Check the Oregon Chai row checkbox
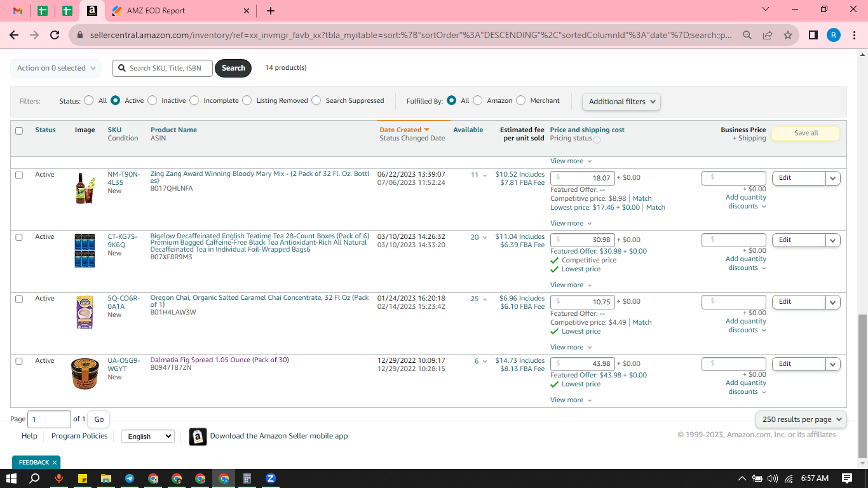Viewport: 868px width, 488px height. 19,299
